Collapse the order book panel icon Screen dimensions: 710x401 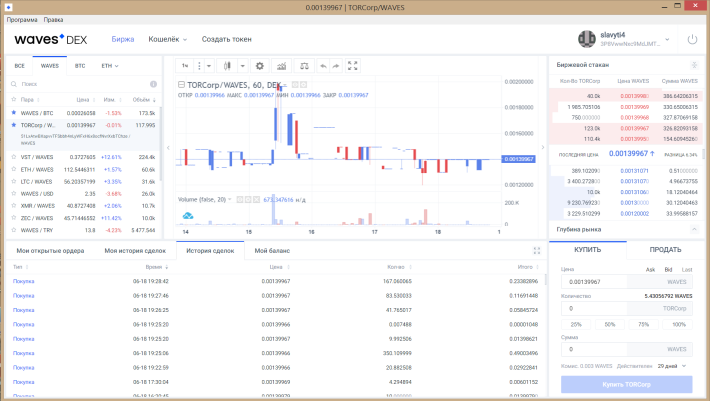click(x=694, y=65)
